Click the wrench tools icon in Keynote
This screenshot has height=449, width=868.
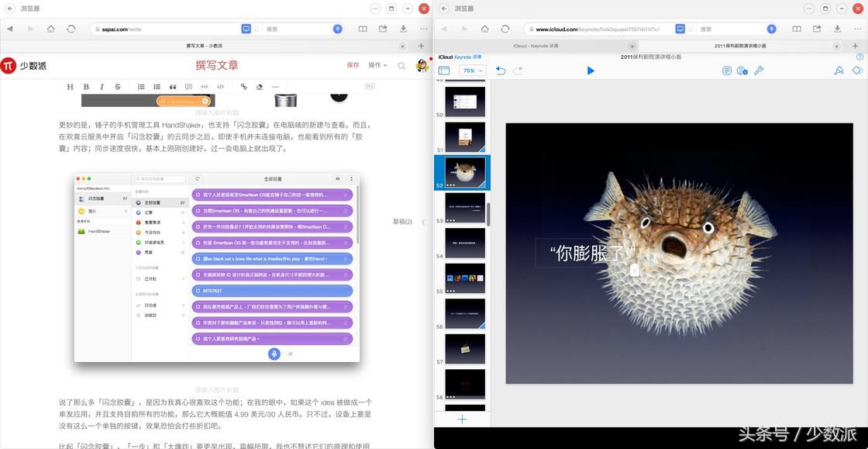click(x=760, y=71)
